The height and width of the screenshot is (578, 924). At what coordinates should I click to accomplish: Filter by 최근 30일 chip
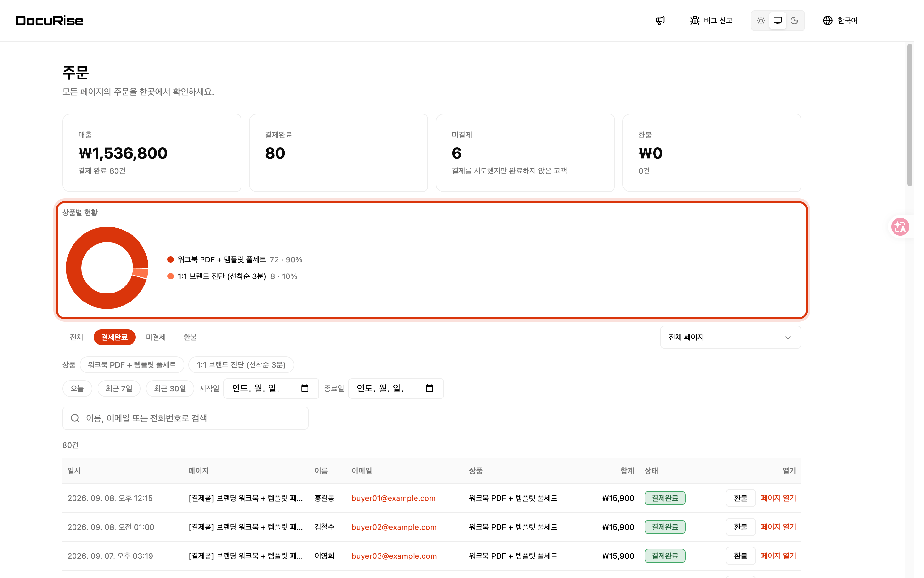[x=170, y=389]
